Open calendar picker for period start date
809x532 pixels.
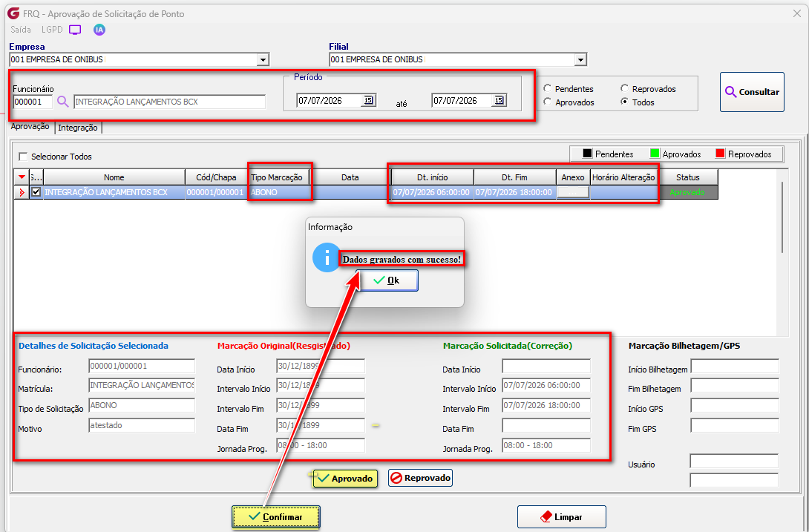coord(368,100)
